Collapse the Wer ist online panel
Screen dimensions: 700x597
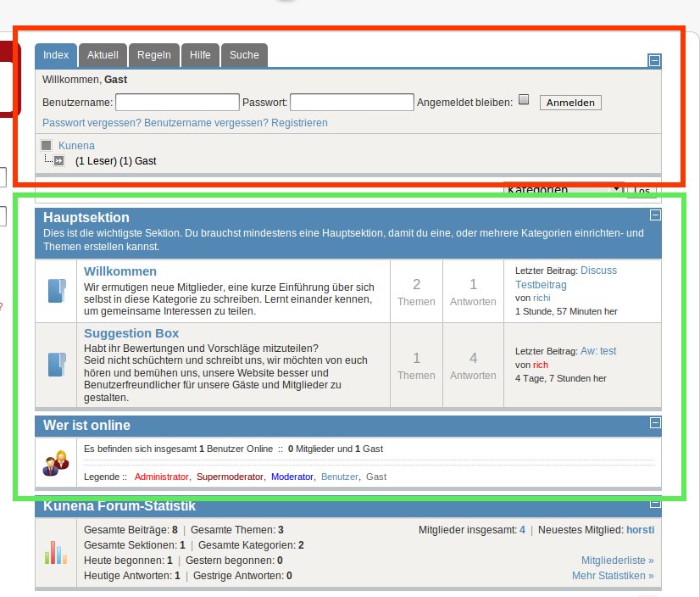(654, 422)
